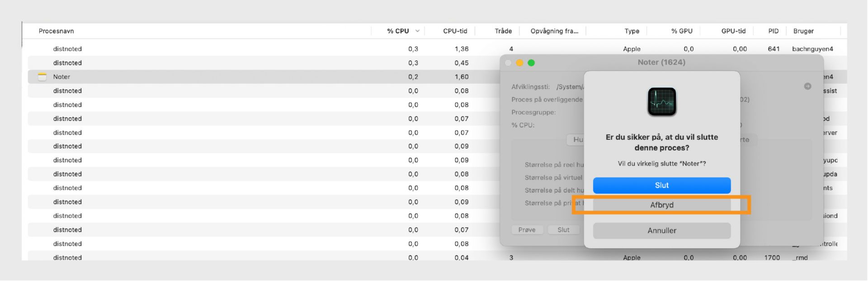Select the Noter process row

coord(226,77)
